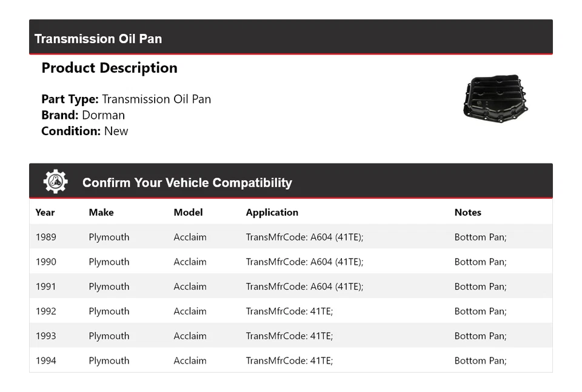Click the Part Type label text

[x=70, y=99]
